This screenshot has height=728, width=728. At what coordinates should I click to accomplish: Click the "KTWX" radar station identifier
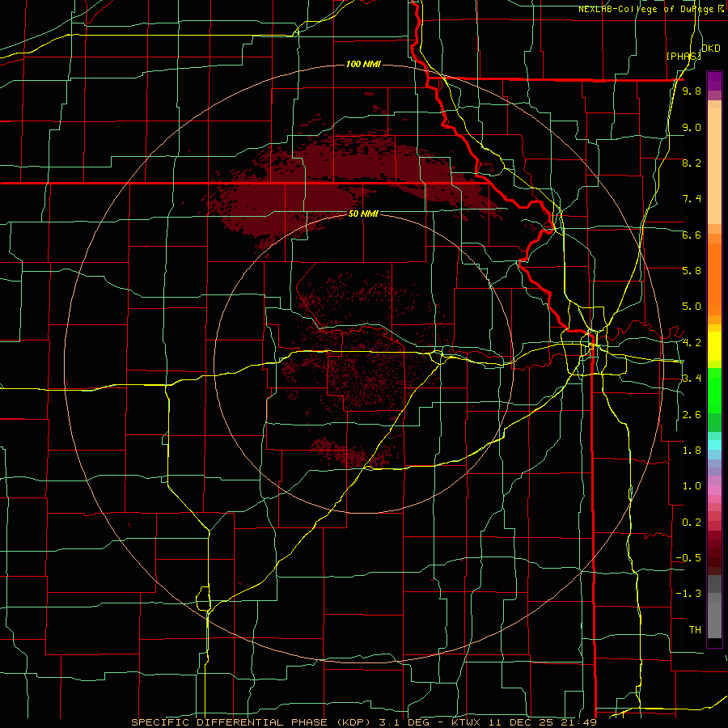(x=466, y=722)
